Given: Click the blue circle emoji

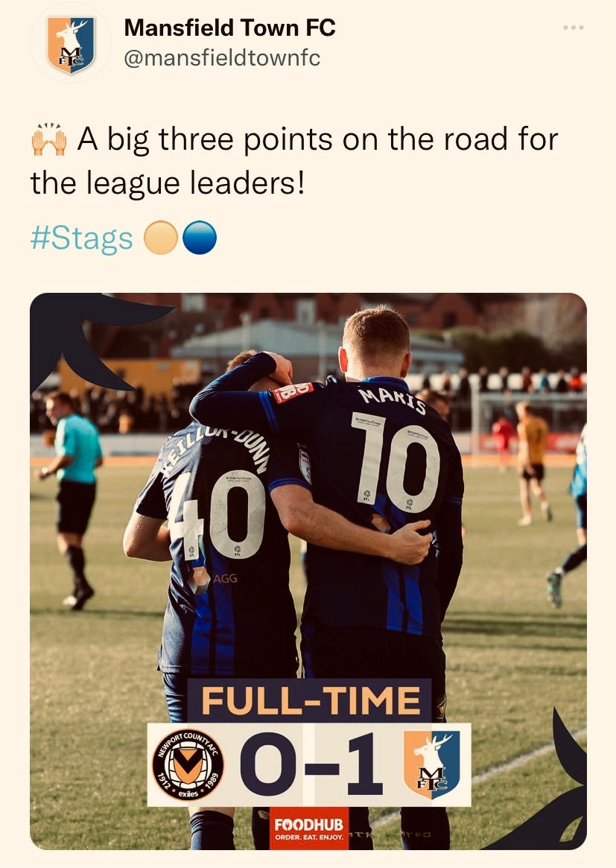Looking at the screenshot, I should tap(199, 238).
